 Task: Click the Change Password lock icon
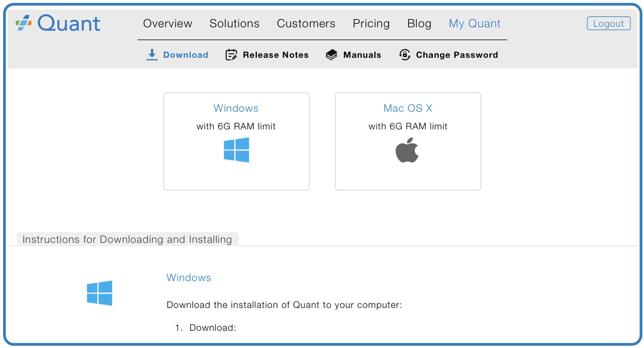405,55
